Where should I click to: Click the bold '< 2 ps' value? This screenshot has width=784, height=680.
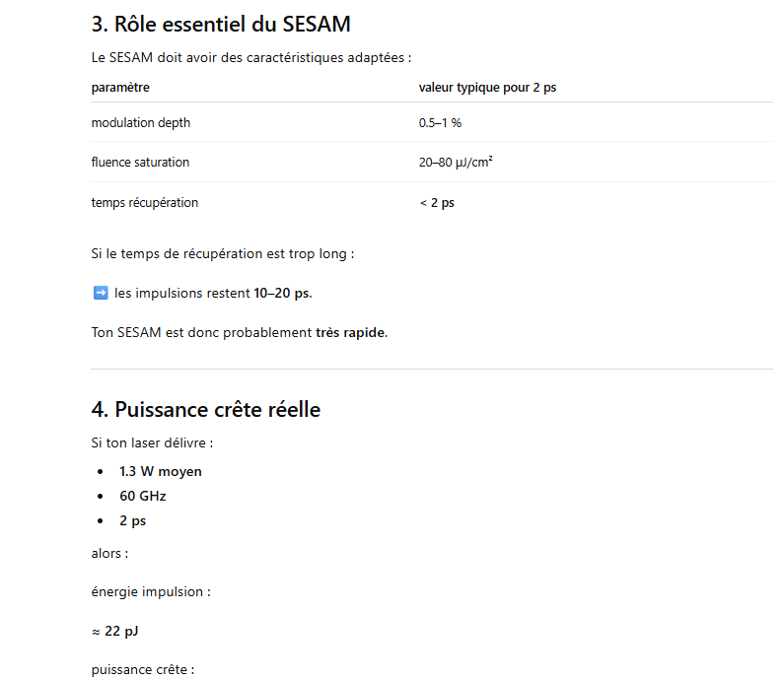(x=437, y=203)
